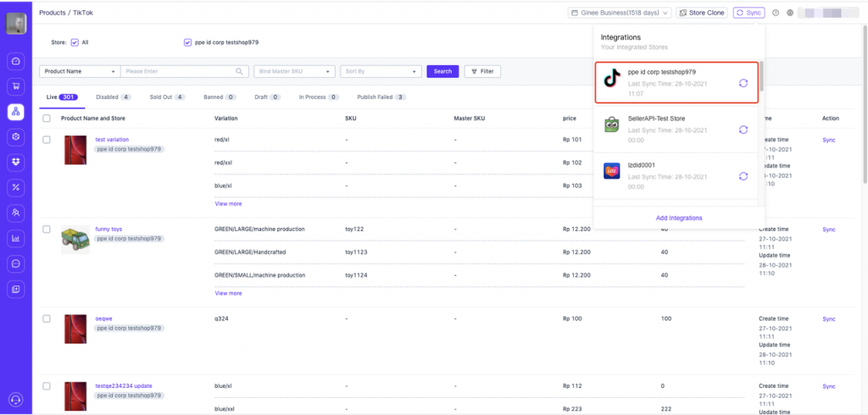Open the Filter button

[x=482, y=71]
